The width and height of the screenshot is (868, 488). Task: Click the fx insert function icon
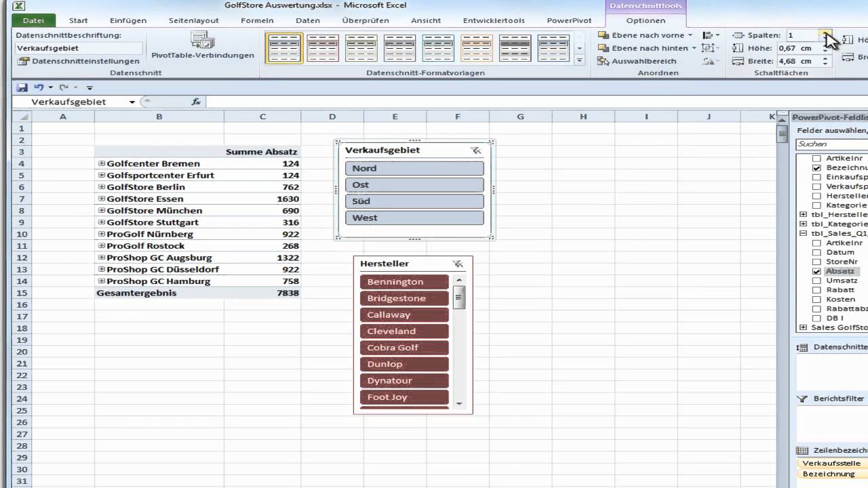[x=196, y=102]
